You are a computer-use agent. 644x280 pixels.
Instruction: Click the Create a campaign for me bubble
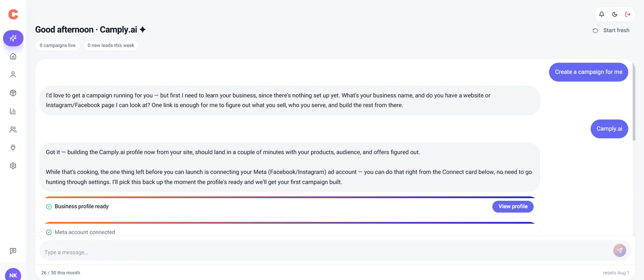tap(588, 72)
